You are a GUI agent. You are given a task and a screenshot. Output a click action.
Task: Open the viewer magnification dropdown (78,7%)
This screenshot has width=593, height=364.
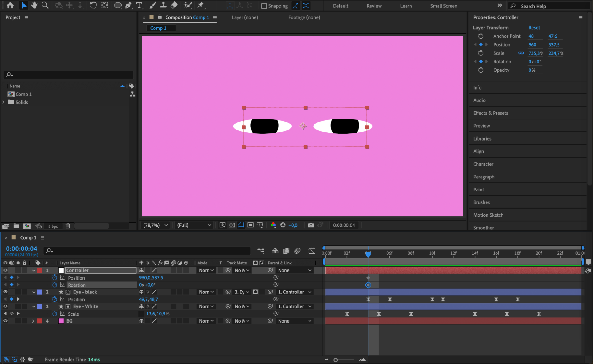pos(155,225)
